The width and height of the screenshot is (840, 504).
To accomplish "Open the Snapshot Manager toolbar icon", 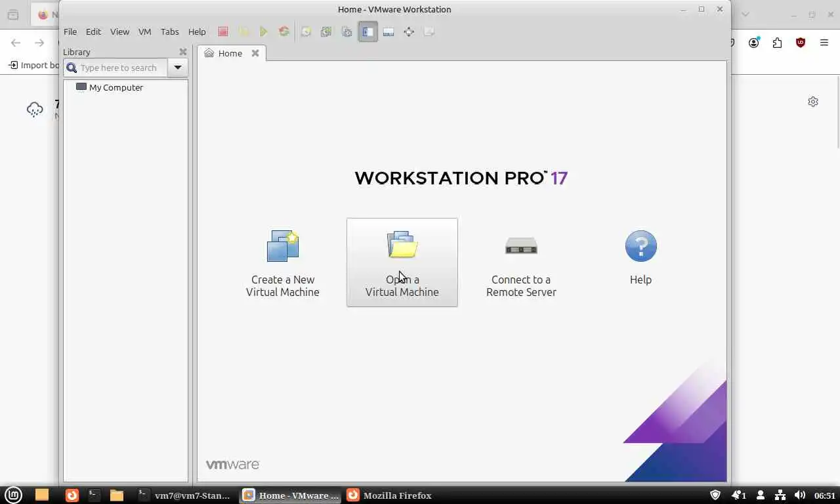I will click(x=346, y=31).
